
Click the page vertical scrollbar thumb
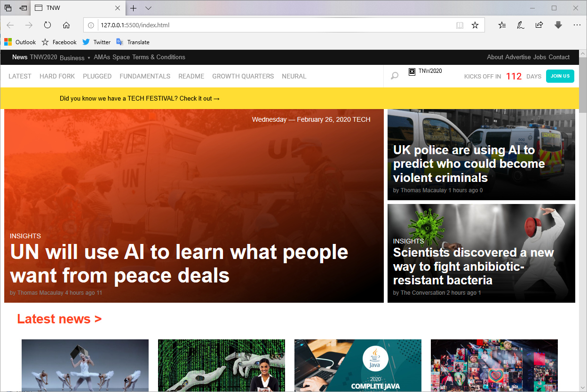[x=583, y=85]
